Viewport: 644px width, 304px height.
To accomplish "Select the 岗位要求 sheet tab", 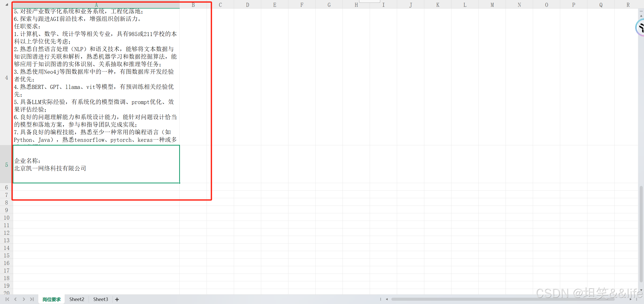I will point(51,299).
